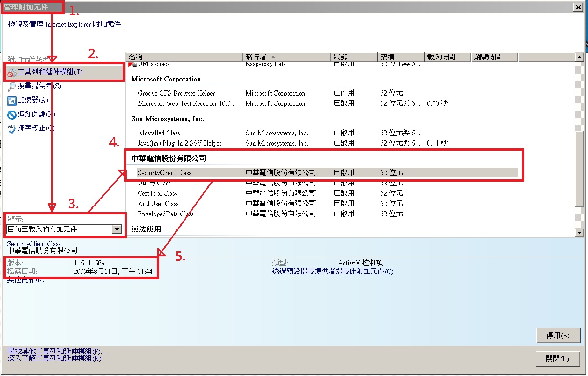Click the list scrollbar up arrow
The width and height of the screenshot is (588, 376).
coord(580,57)
